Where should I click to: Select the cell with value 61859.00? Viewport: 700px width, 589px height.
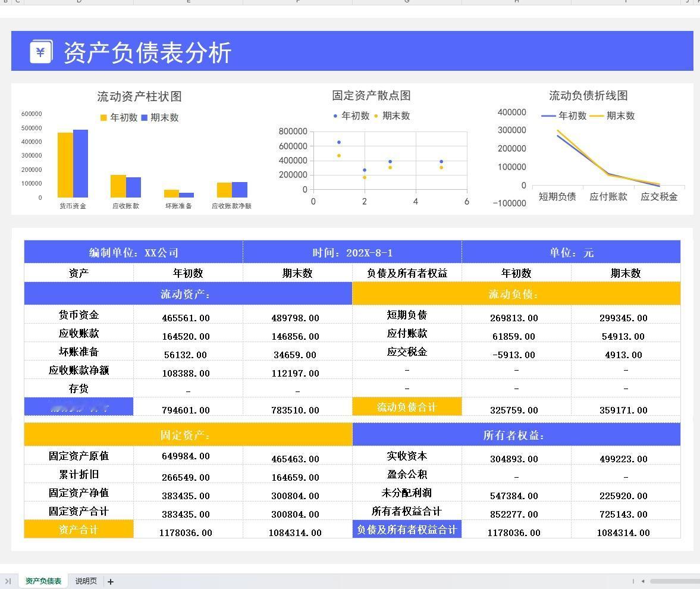click(x=516, y=333)
